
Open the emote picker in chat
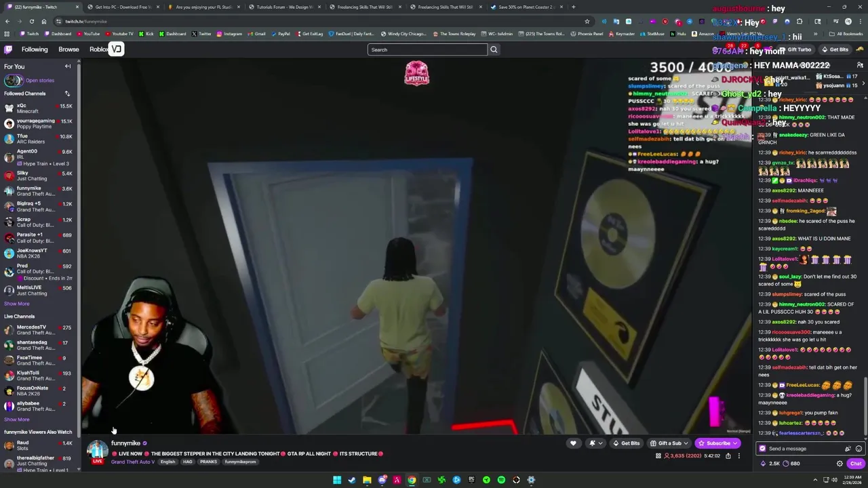pyautogui.click(x=859, y=449)
